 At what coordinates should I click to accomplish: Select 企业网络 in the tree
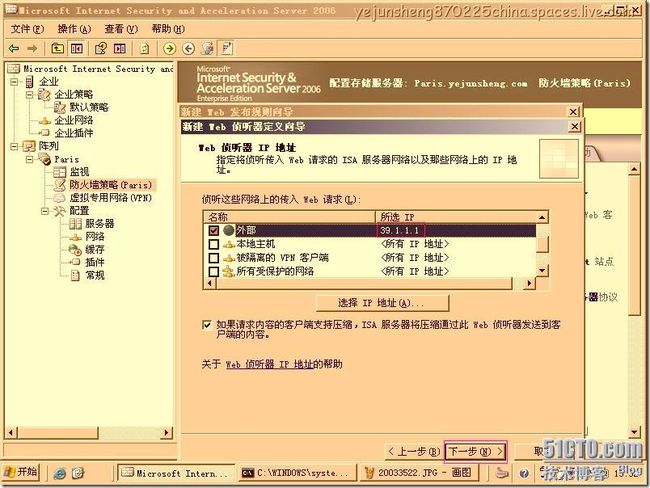click(74, 120)
